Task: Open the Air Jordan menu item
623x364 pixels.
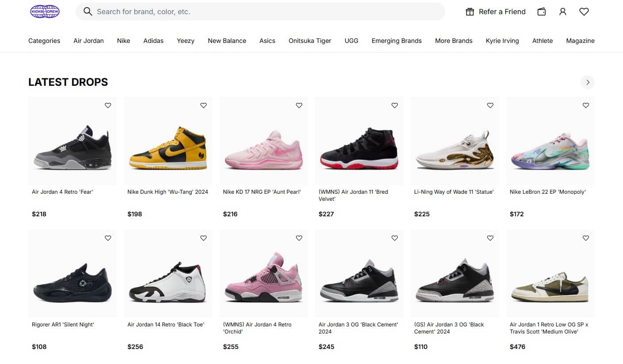Action: (88, 41)
